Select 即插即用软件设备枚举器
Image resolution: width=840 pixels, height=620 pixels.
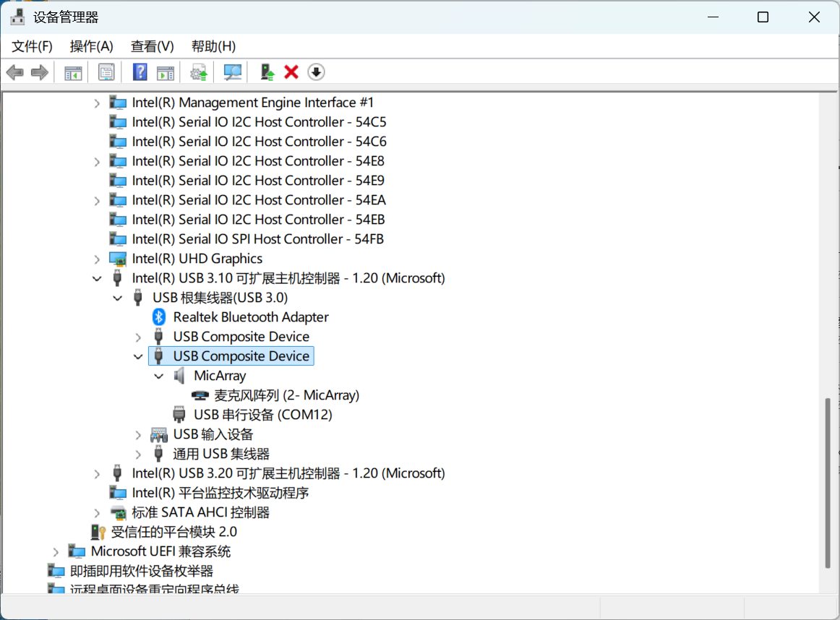pos(142,572)
